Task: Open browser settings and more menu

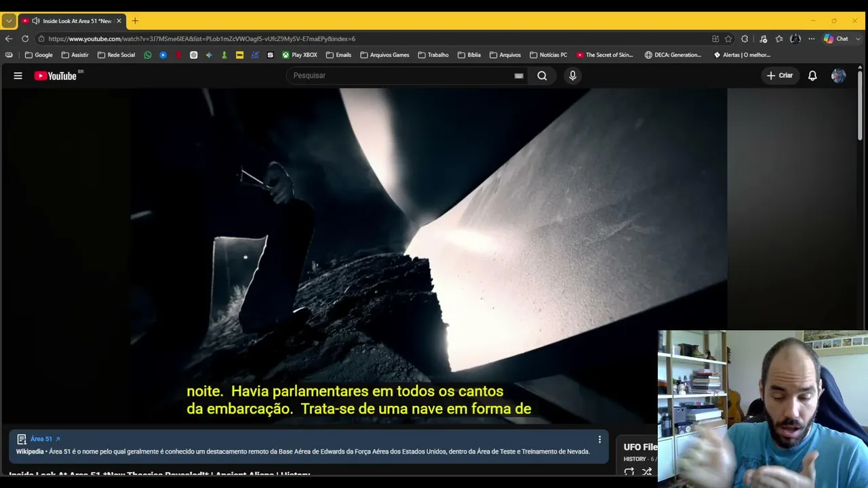Action: pos(811,39)
